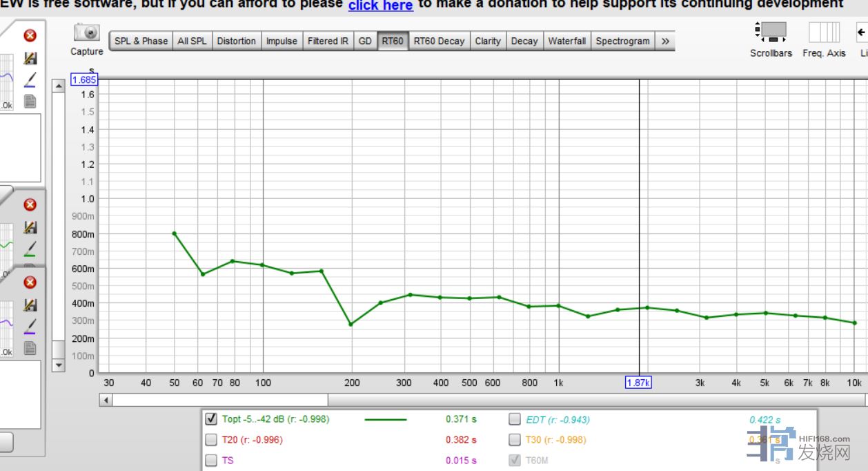
Task: Select the Spectrogram graph button
Action: [622, 41]
